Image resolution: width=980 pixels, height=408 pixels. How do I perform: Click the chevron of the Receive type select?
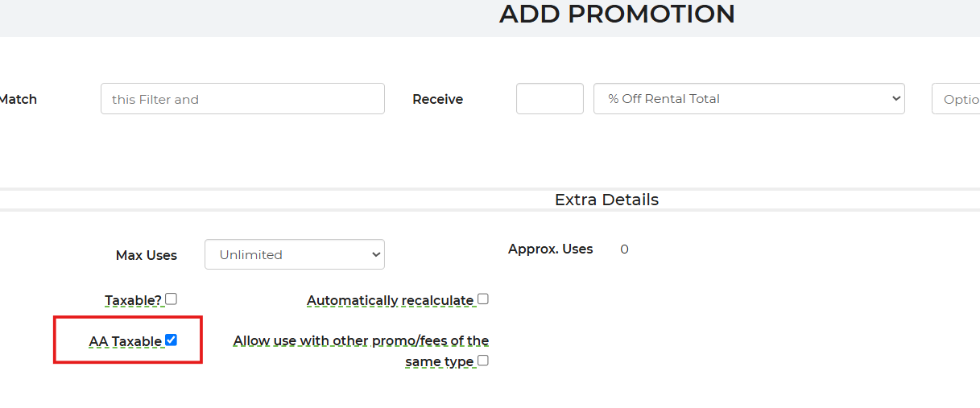[x=895, y=98]
